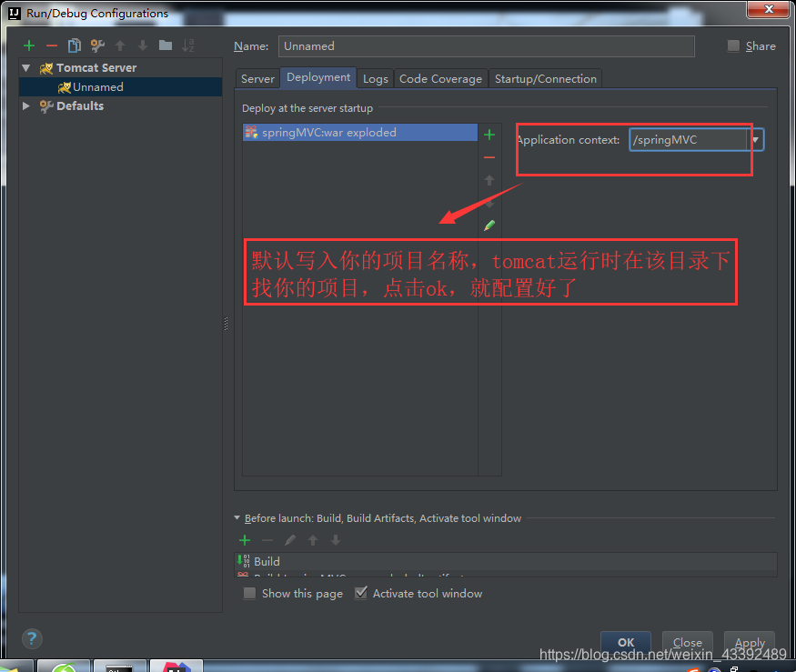This screenshot has height=672, width=796.
Task: Switch to the Server tab
Action: tap(257, 79)
